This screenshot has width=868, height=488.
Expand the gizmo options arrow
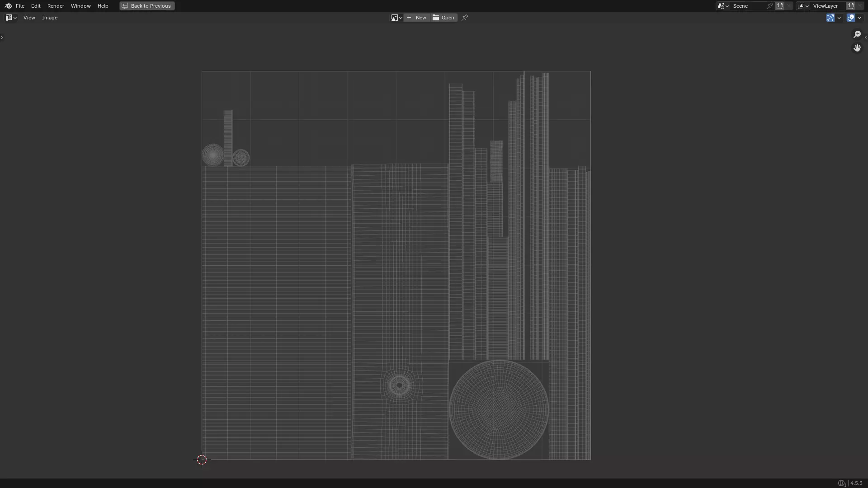point(839,18)
